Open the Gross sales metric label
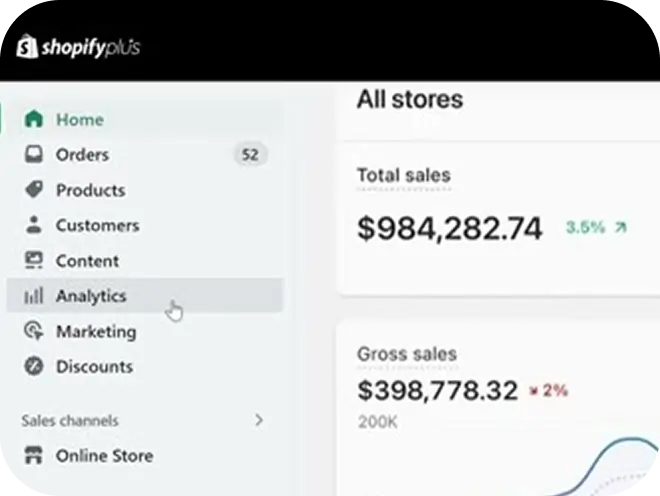The width and height of the screenshot is (660, 496). coord(406,354)
